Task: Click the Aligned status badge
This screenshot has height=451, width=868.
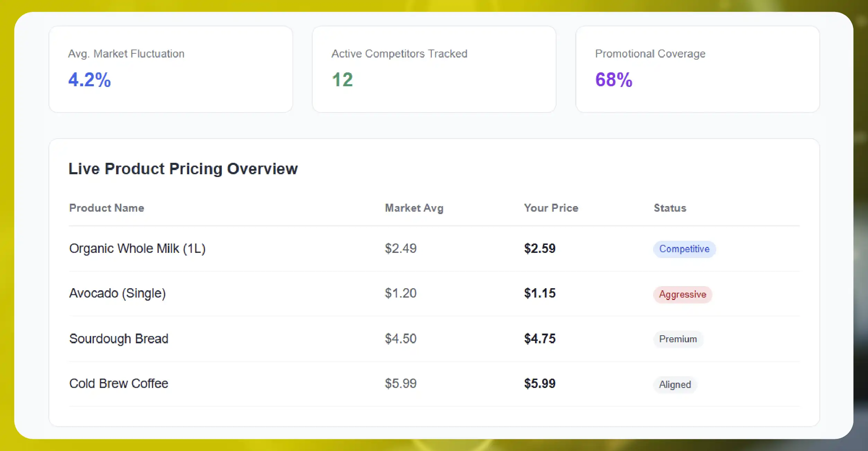Action: pos(675,384)
